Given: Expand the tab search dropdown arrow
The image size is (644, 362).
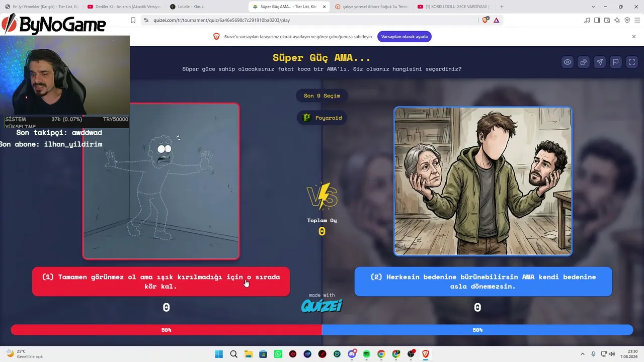Looking at the screenshot, I should 593,7.
